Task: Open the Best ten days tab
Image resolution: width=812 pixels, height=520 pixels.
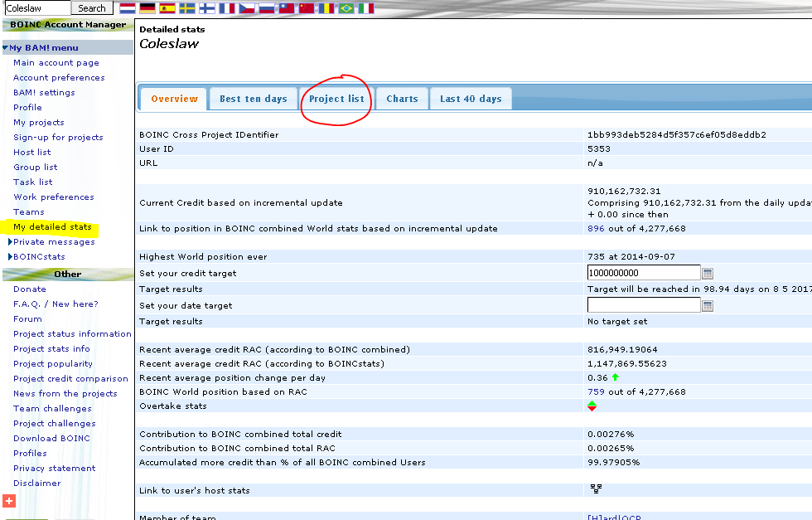Action: coord(253,99)
